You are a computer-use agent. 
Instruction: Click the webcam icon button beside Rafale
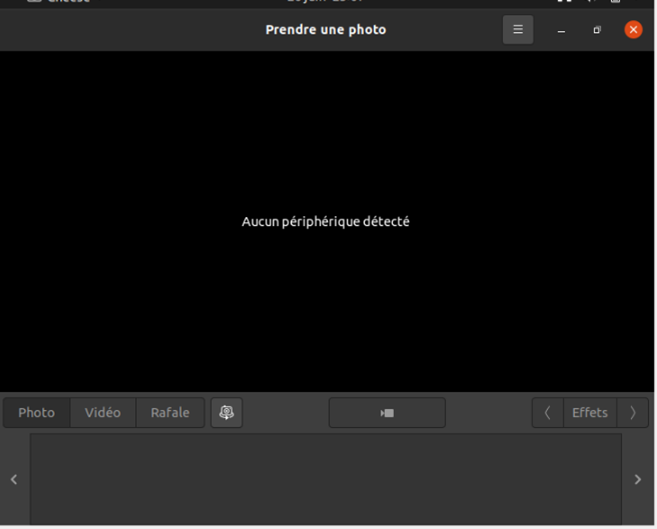pyautogui.click(x=227, y=413)
